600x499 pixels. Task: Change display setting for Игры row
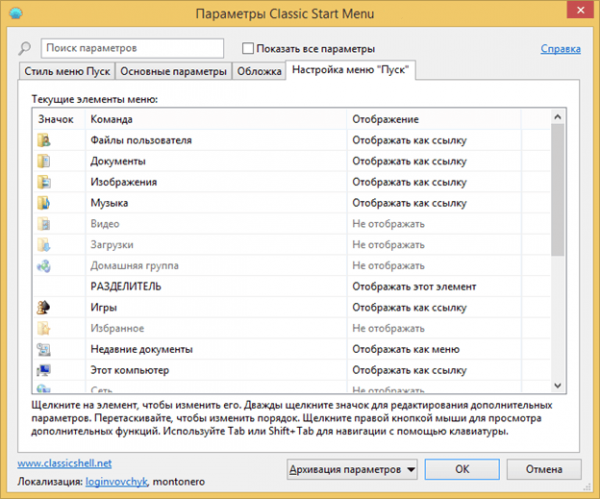click(x=409, y=308)
